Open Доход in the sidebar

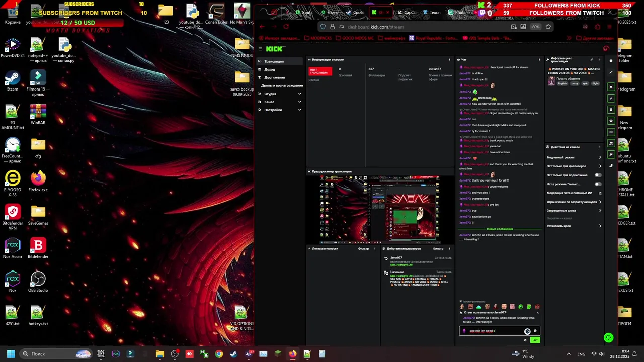coord(279,69)
